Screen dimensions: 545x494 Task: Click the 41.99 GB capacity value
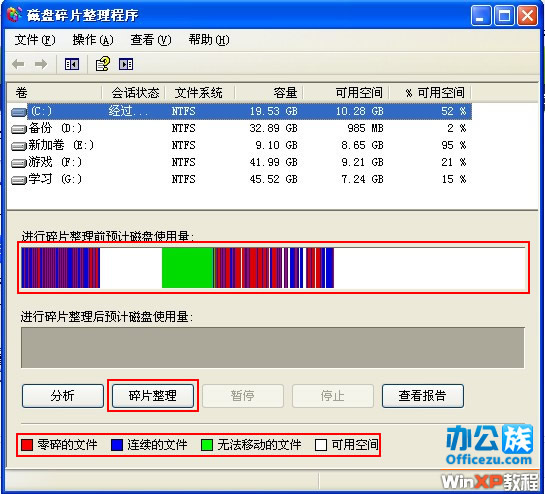[x=274, y=162]
